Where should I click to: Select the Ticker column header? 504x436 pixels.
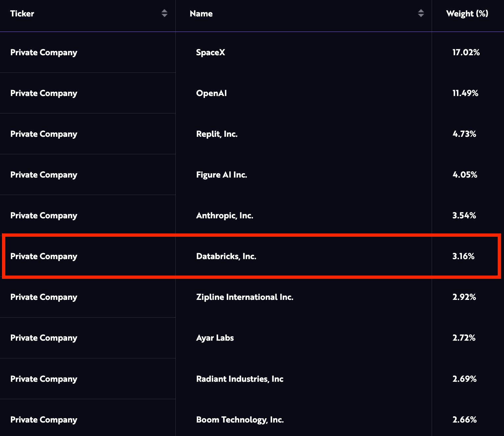(x=22, y=13)
